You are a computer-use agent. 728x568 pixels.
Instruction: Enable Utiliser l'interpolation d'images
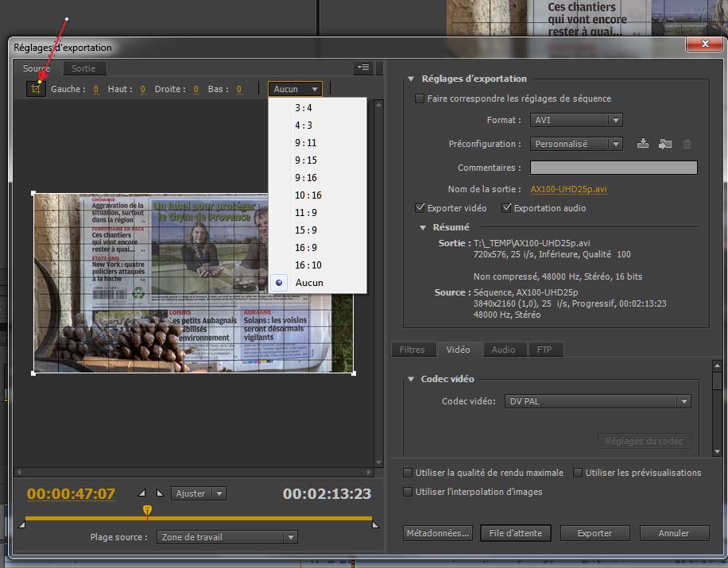pyautogui.click(x=408, y=492)
